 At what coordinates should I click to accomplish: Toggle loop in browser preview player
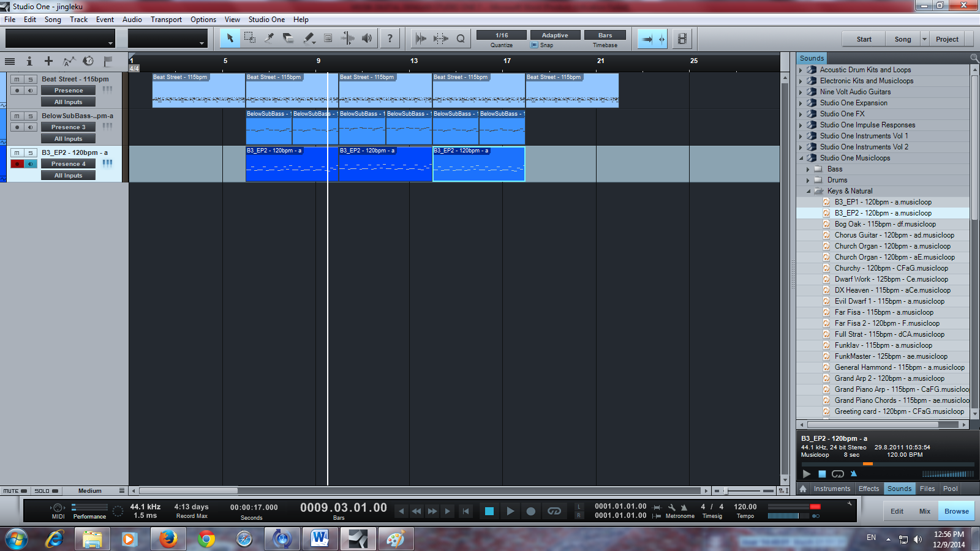838,474
